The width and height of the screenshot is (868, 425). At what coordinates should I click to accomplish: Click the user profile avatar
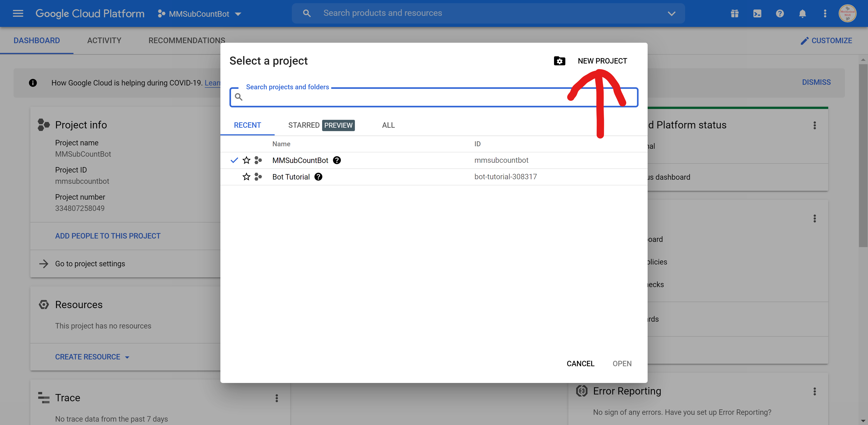(848, 14)
